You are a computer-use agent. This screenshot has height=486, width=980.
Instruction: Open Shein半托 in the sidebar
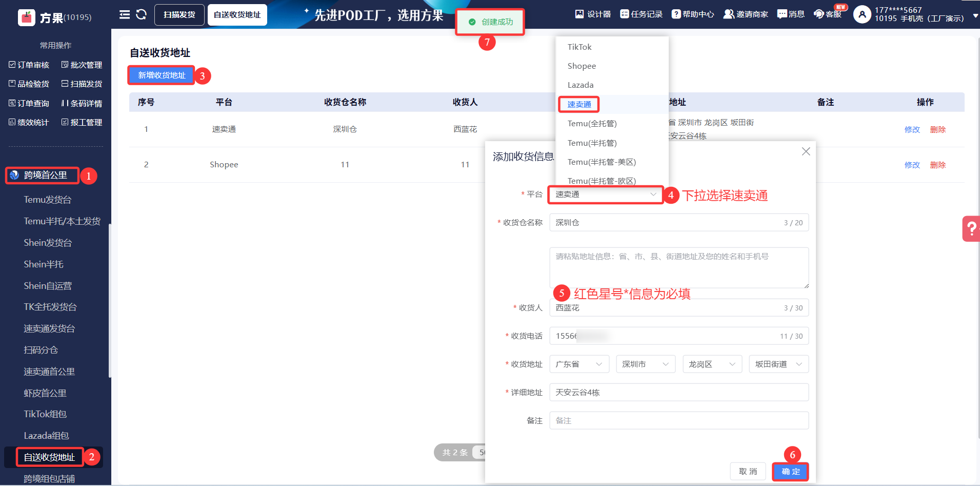(x=44, y=264)
